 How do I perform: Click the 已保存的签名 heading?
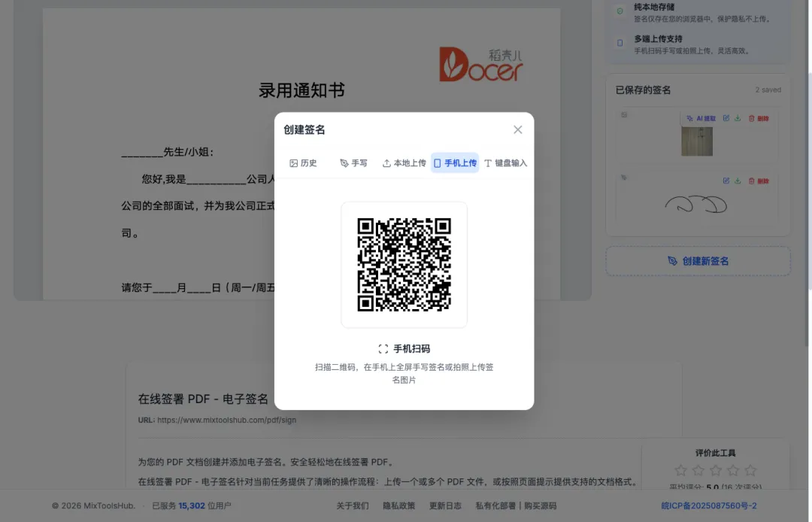(643, 90)
